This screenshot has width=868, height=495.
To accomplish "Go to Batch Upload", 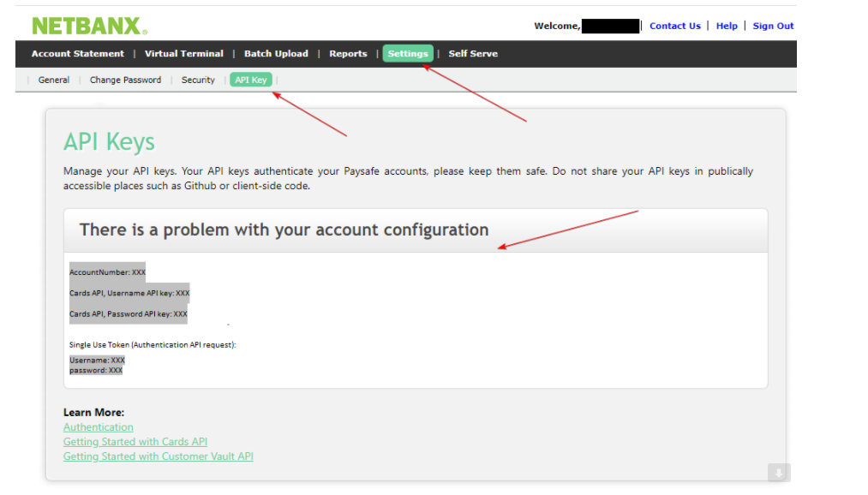I will (276, 54).
